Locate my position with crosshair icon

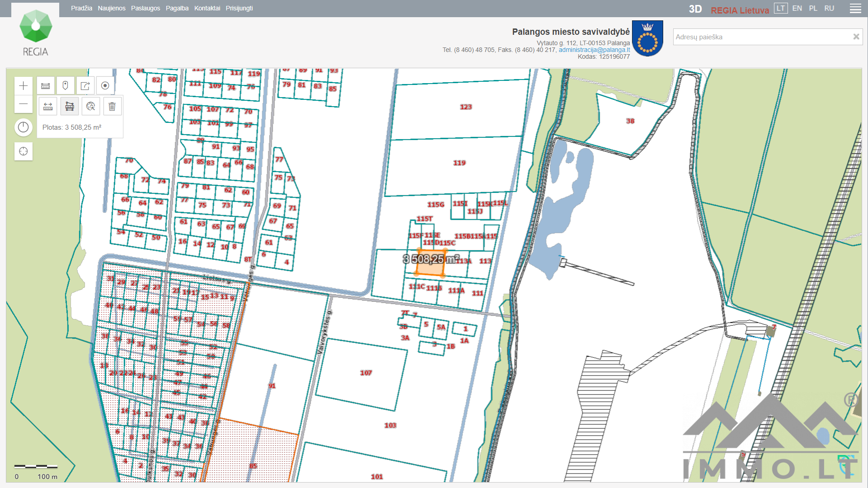(x=24, y=151)
